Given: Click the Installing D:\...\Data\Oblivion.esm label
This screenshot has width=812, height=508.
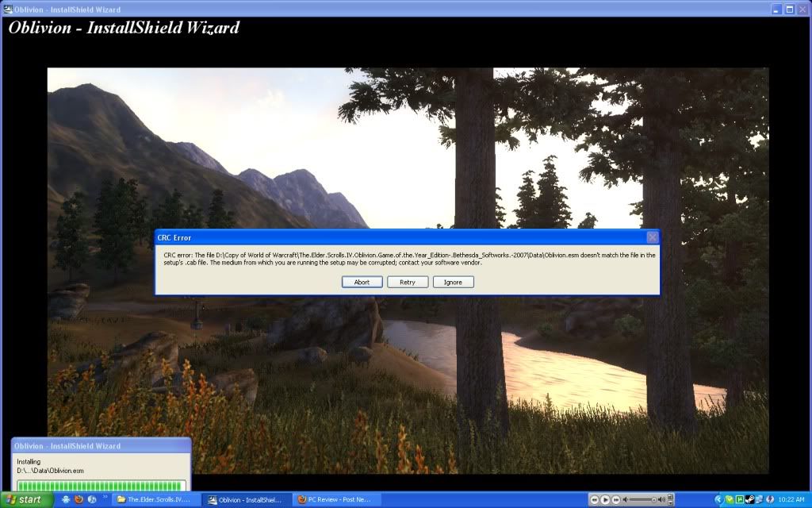Looking at the screenshot, I should [x=50, y=466].
